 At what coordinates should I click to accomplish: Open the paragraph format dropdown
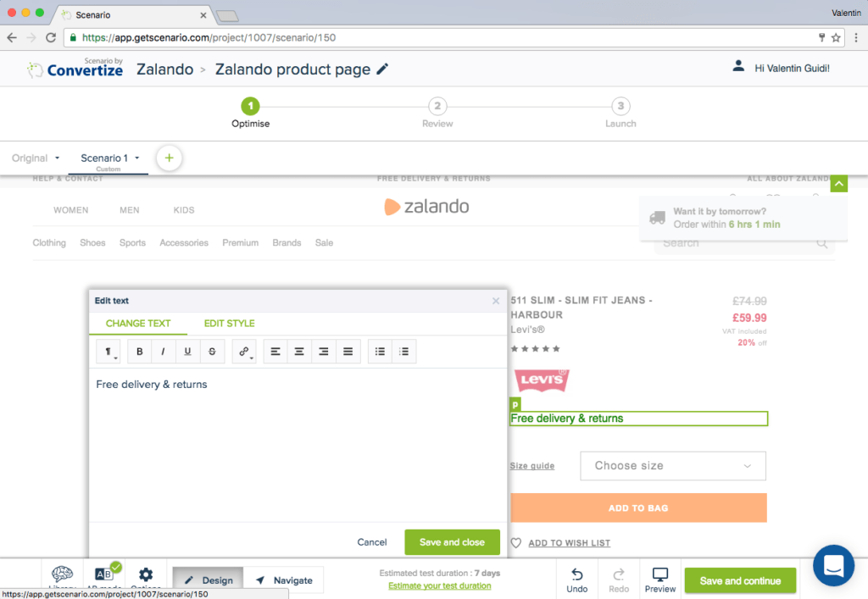coord(108,352)
